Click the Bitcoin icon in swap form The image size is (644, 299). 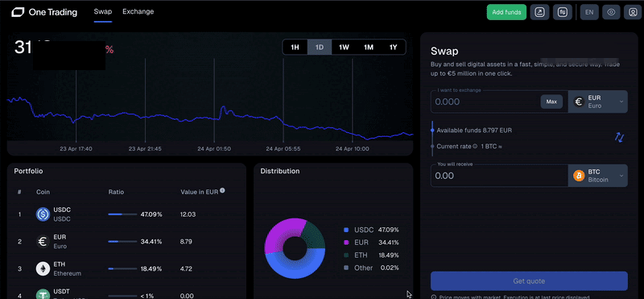coord(579,176)
